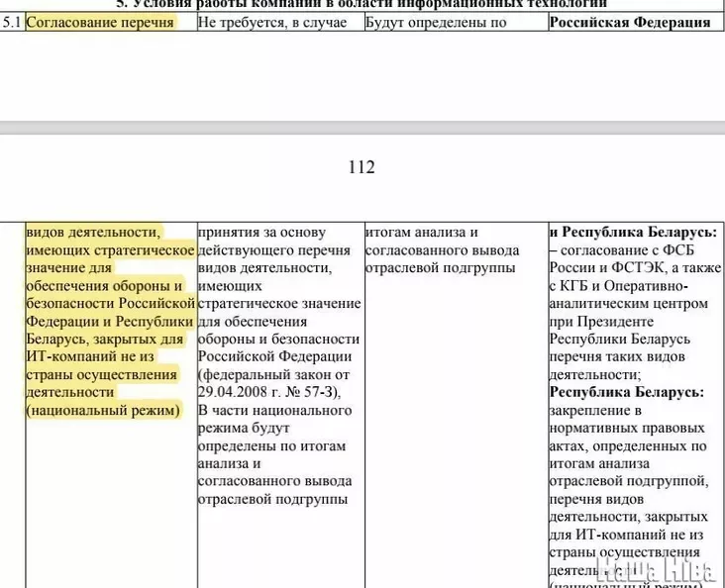Click highlighted line "видов деятельности,"
Viewport: 725px width, 588px height.
[x=93, y=232]
